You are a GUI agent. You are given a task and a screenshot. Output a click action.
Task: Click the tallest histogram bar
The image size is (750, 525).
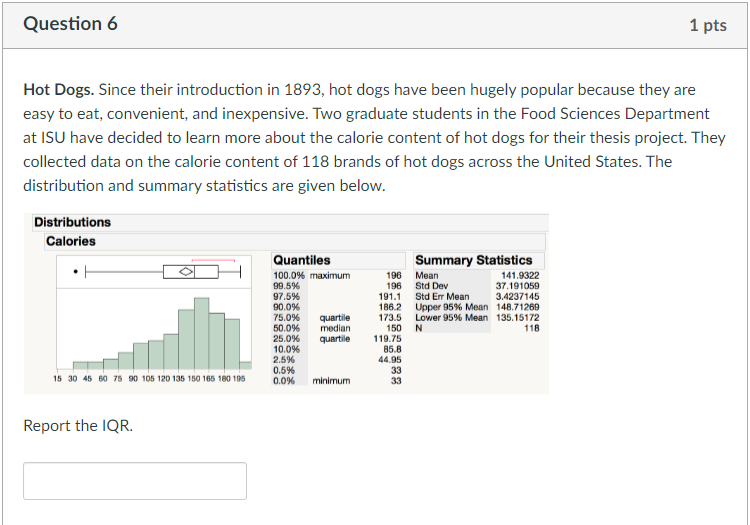[x=201, y=333]
